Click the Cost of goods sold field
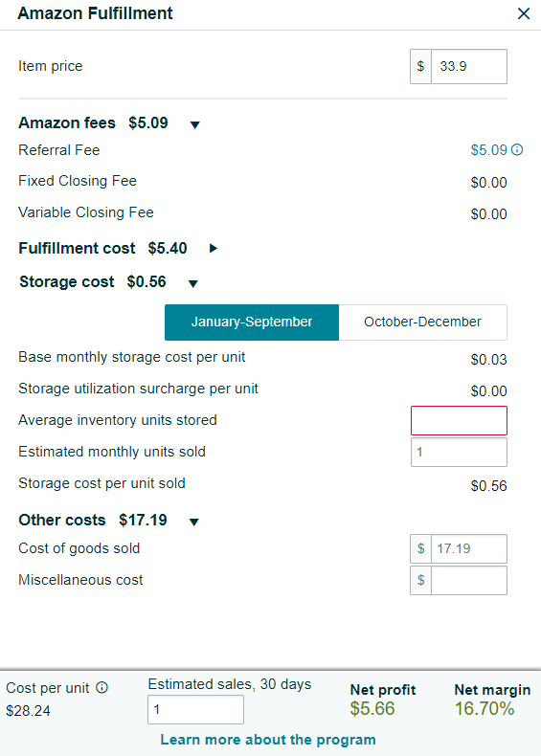Screen dimensions: 541x756 (469, 548)
